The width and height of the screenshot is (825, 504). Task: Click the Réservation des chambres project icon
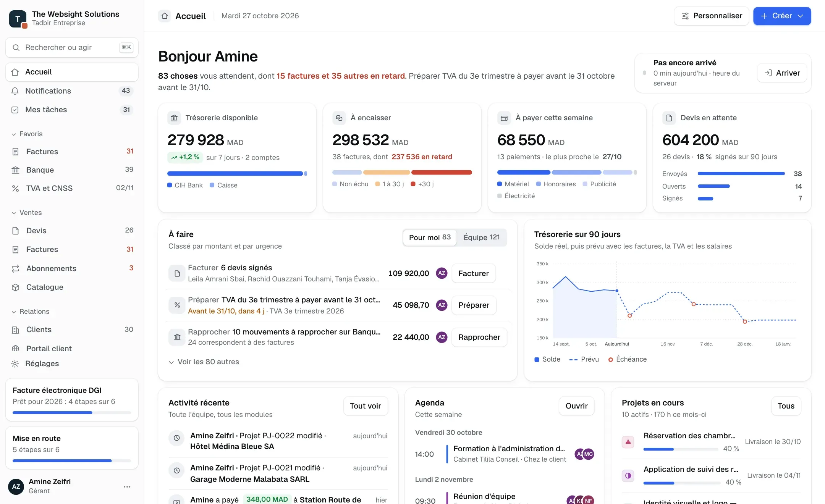click(x=628, y=442)
